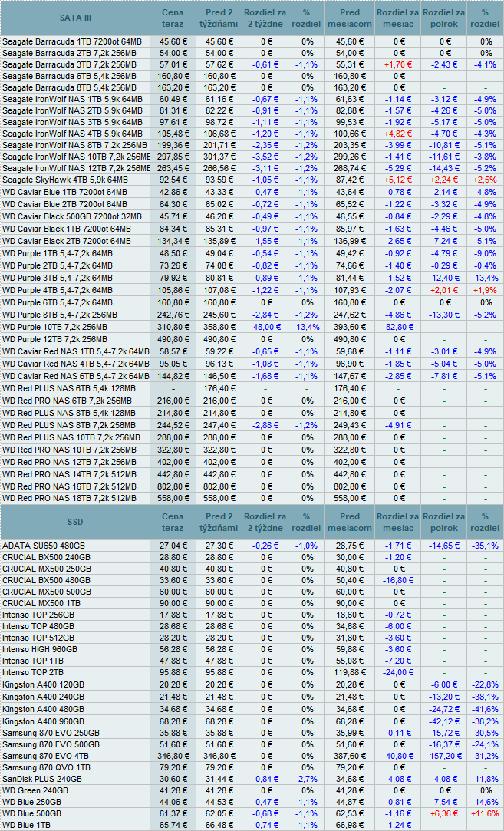Click "Kingston A400 960GB" product name

click(x=43, y=721)
